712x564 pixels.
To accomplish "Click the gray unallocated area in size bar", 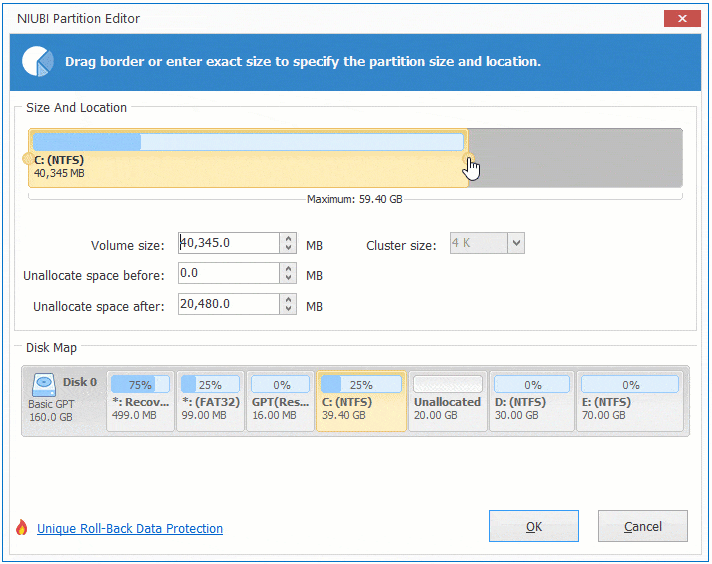I will pyautogui.click(x=575, y=158).
